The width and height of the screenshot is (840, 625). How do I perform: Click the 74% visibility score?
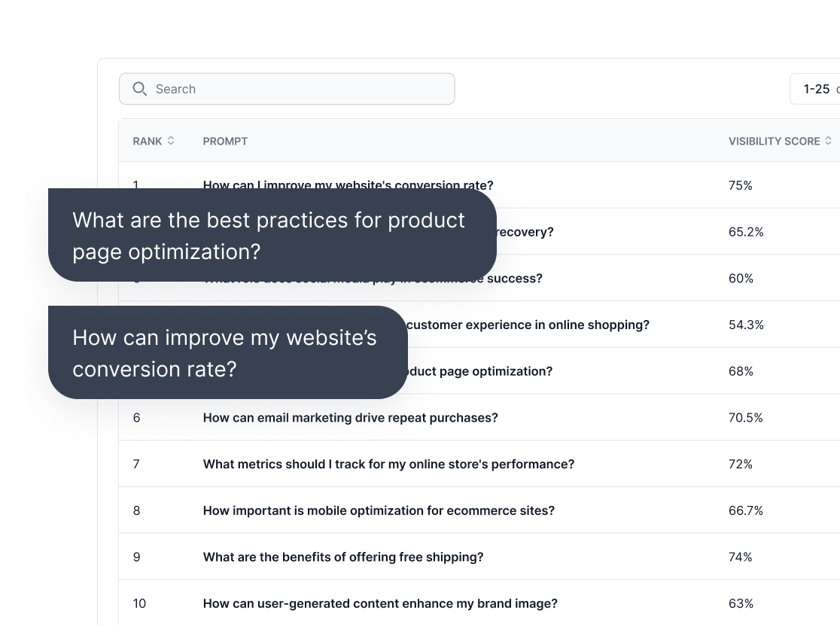click(741, 557)
